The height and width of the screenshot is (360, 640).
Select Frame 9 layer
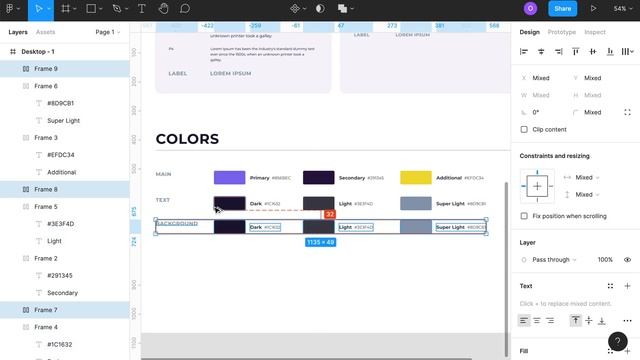[64, 69]
